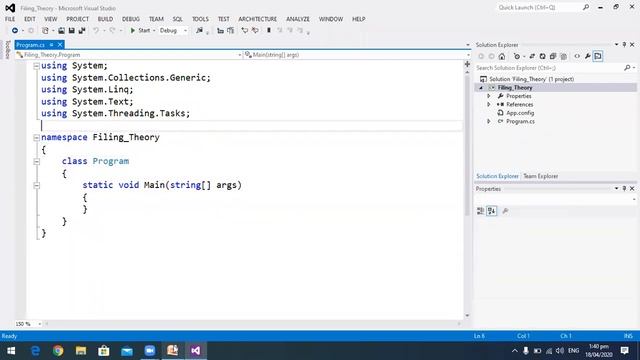Click Solution Explorer Refresh icon
This screenshot has width=640, height=360.
pyautogui.click(x=542, y=56)
